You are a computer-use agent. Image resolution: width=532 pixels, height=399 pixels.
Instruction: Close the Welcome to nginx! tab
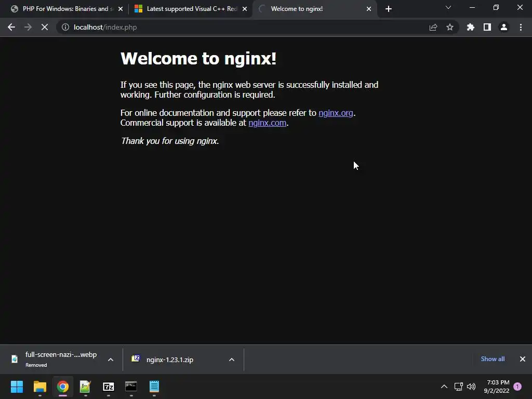click(x=369, y=9)
